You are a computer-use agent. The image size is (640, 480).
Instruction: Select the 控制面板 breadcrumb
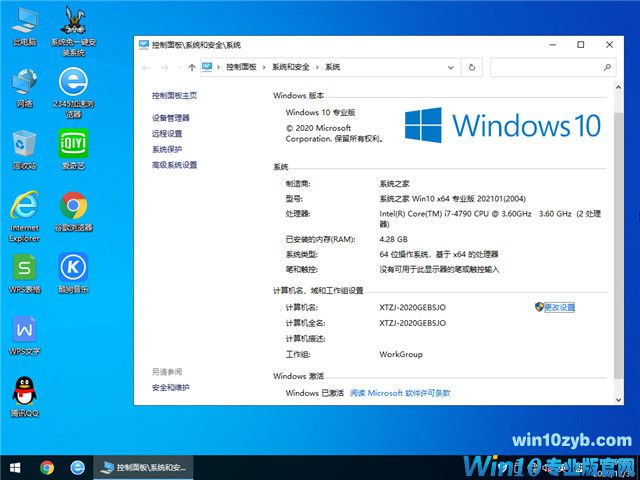[241, 67]
